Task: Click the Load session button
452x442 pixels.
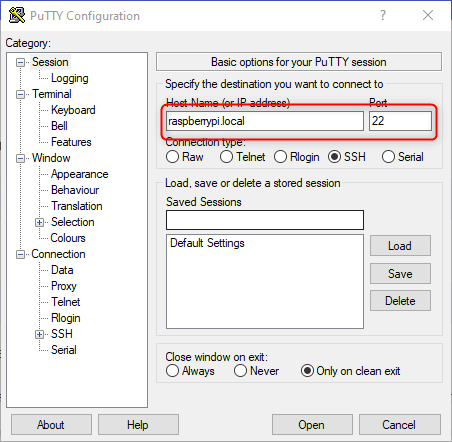Action: (x=400, y=246)
